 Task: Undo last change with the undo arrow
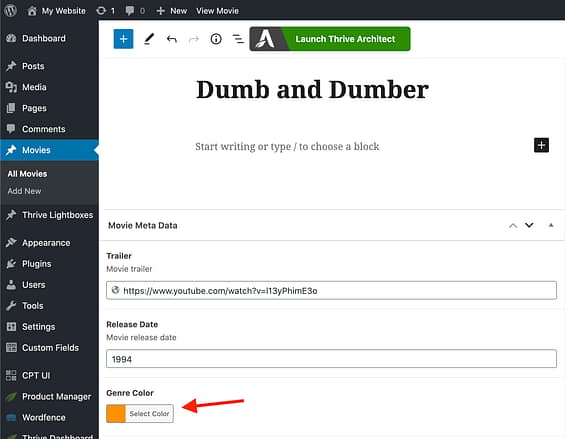[172, 39]
